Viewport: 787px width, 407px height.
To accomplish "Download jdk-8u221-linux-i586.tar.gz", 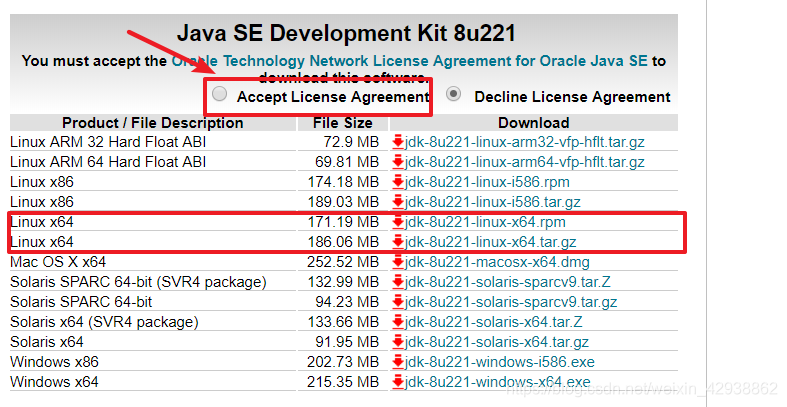I will (x=492, y=202).
